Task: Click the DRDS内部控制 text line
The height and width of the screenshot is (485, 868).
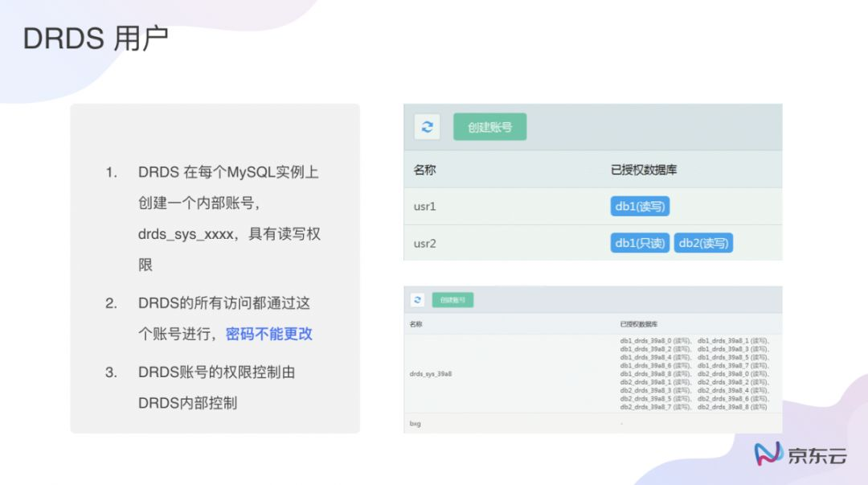Action: pyautogui.click(x=187, y=403)
